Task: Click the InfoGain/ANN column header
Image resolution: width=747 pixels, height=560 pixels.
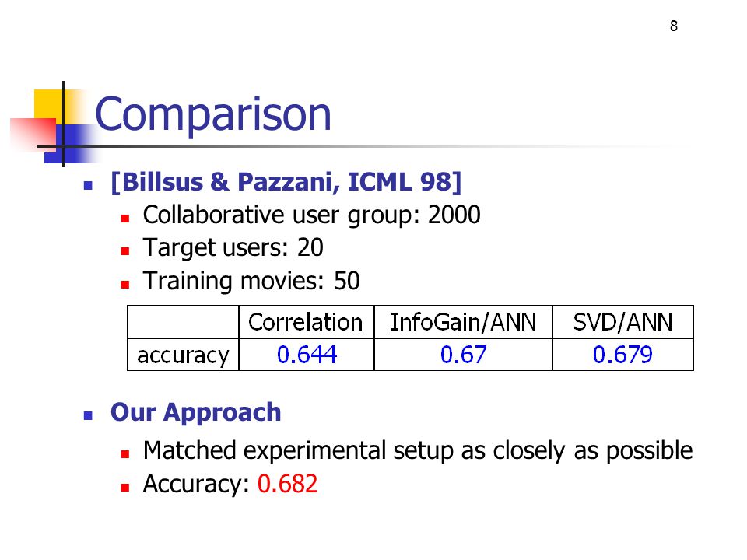Action: coord(464,322)
